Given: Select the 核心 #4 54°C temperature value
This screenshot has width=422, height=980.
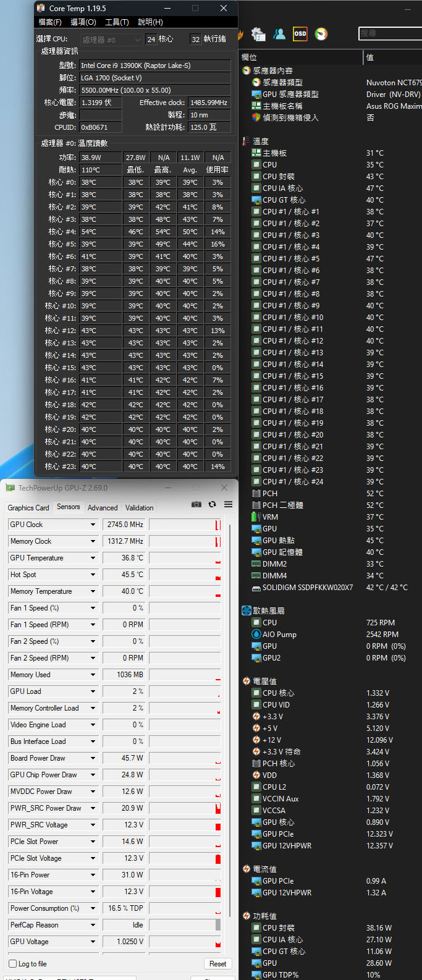Looking at the screenshot, I should 100,232.
